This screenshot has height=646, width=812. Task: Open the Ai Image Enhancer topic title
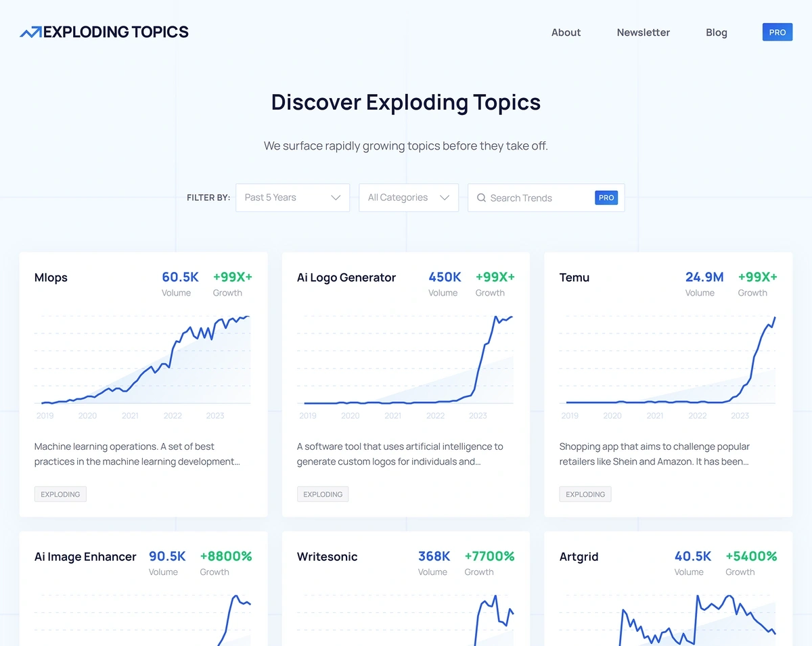[85, 557]
